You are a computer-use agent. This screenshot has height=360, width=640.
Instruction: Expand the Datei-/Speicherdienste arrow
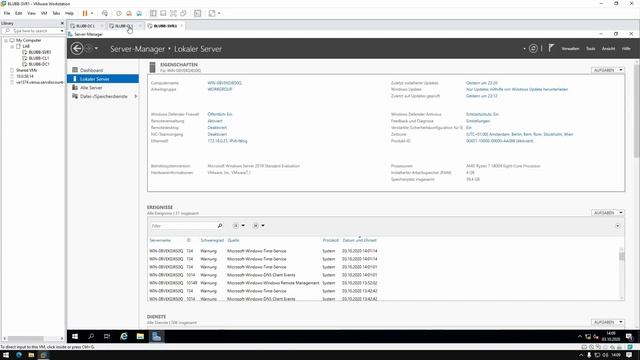click(136, 96)
